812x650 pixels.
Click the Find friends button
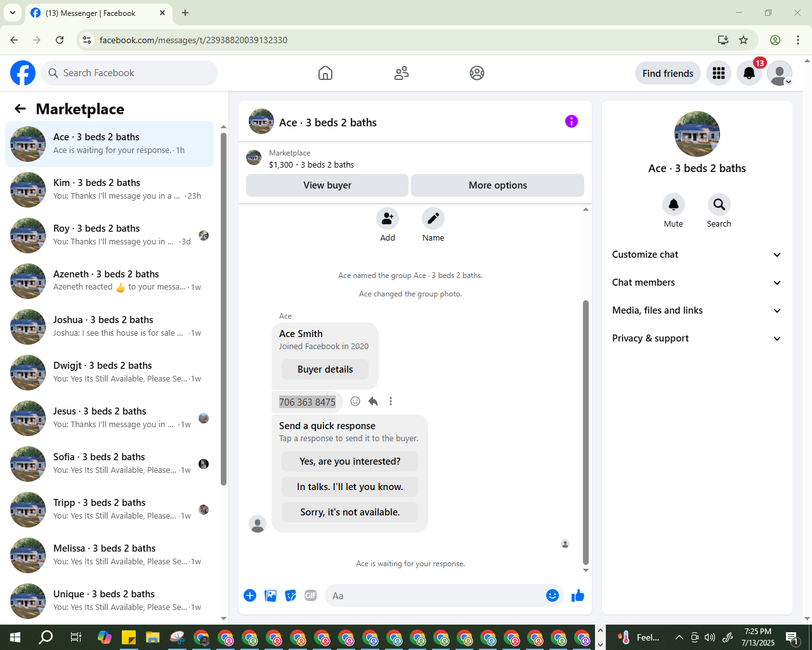668,73
